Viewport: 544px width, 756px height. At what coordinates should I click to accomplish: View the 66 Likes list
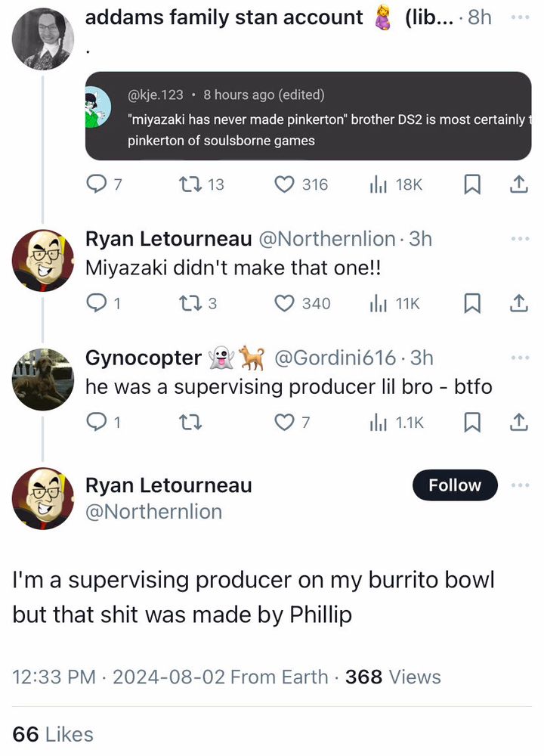[x=53, y=734]
